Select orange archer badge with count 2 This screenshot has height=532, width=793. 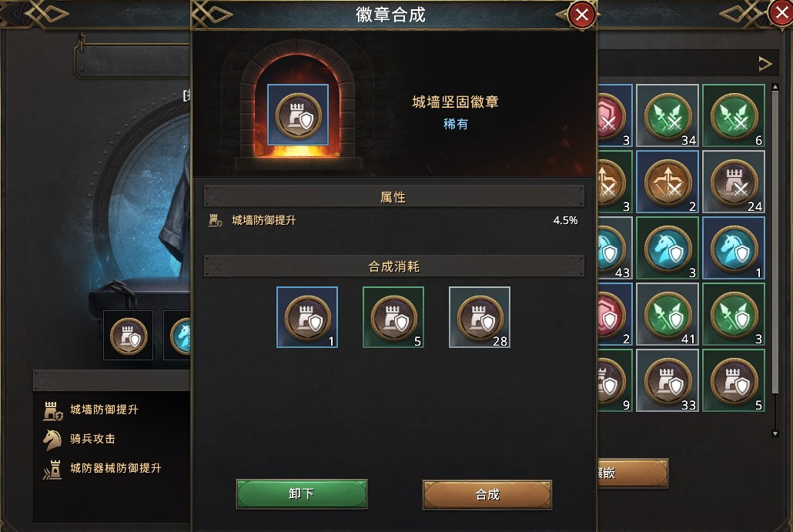click(x=668, y=182)
